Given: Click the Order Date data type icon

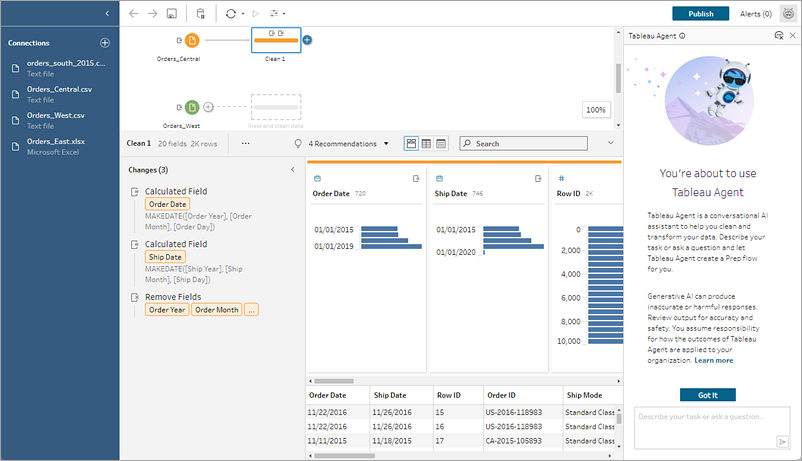Looking at the screenshot, I should (317, 178).
